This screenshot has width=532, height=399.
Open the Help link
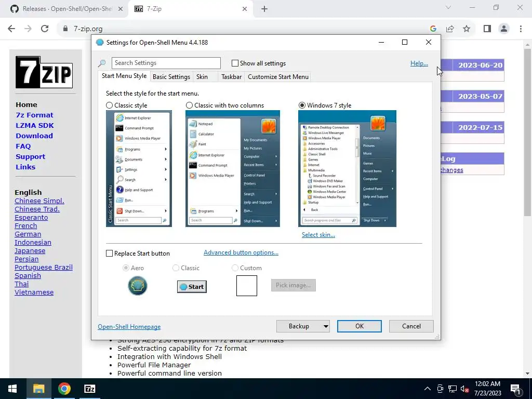click(419, 63)
